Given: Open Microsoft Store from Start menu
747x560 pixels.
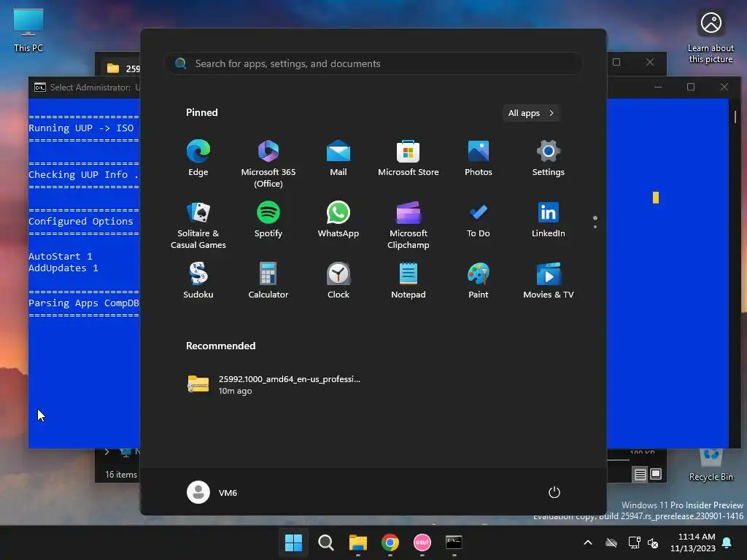Looking at the screenshot, I should point(409,158).
